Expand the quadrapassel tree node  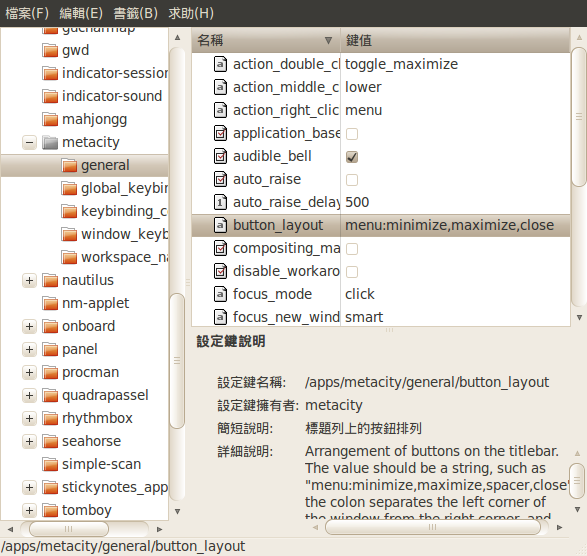point(29,395)
